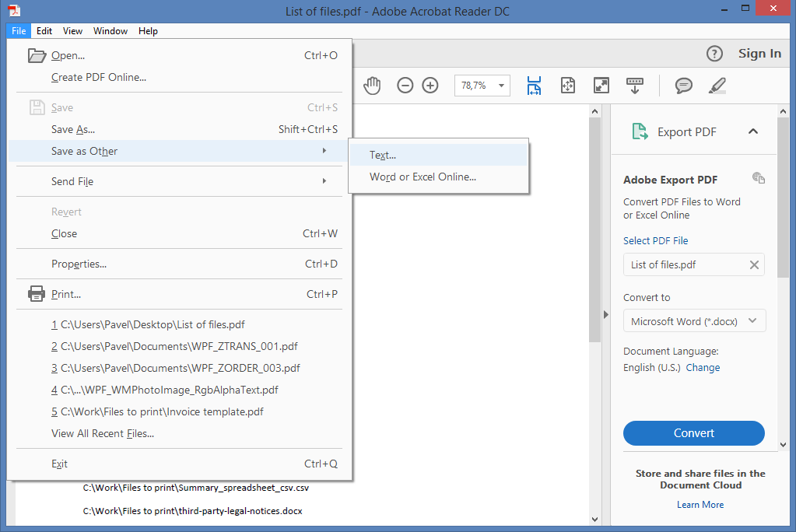Choose View All Recent Files...
The height and width of the screenshot is (532, 796).
[x=176, y=433]
